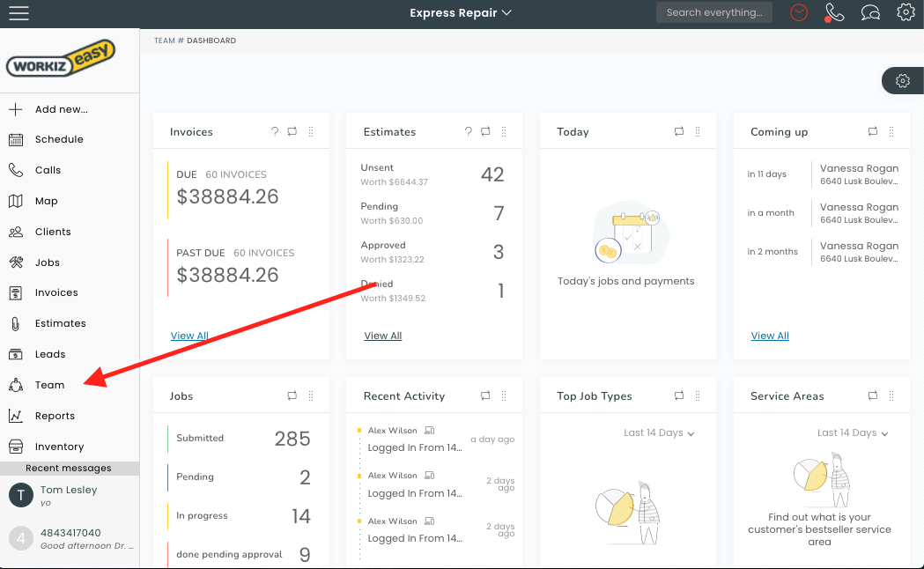924x569 pixels.
Task: Open Last 14 Days dropdown in Top Job Types
Action: pos(659,432)
